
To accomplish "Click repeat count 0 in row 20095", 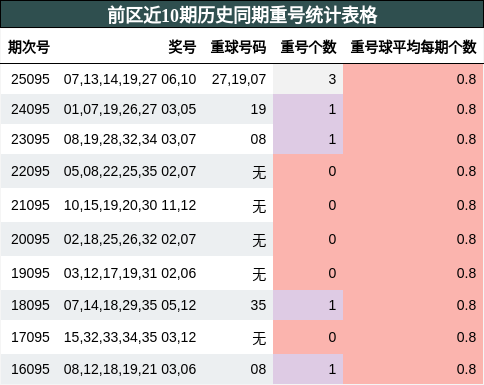I will pos(332,239).
